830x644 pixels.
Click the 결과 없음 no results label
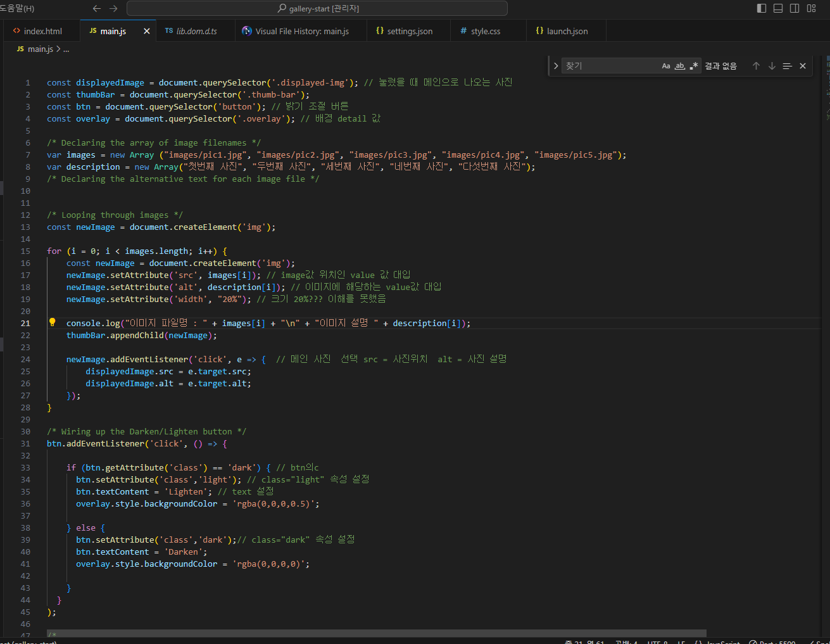[x=721, y=66]
